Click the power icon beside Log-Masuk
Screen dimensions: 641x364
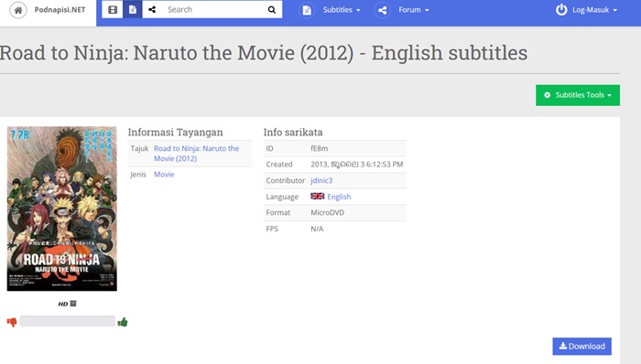(x=561, y=10)
